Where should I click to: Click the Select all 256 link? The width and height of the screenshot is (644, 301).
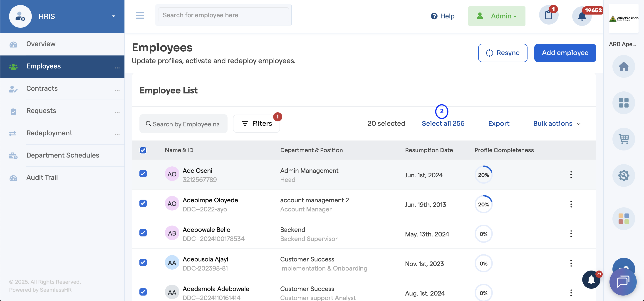pos(443,123)
